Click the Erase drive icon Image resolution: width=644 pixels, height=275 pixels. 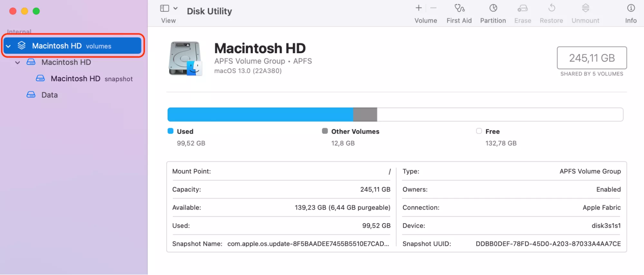522,8
